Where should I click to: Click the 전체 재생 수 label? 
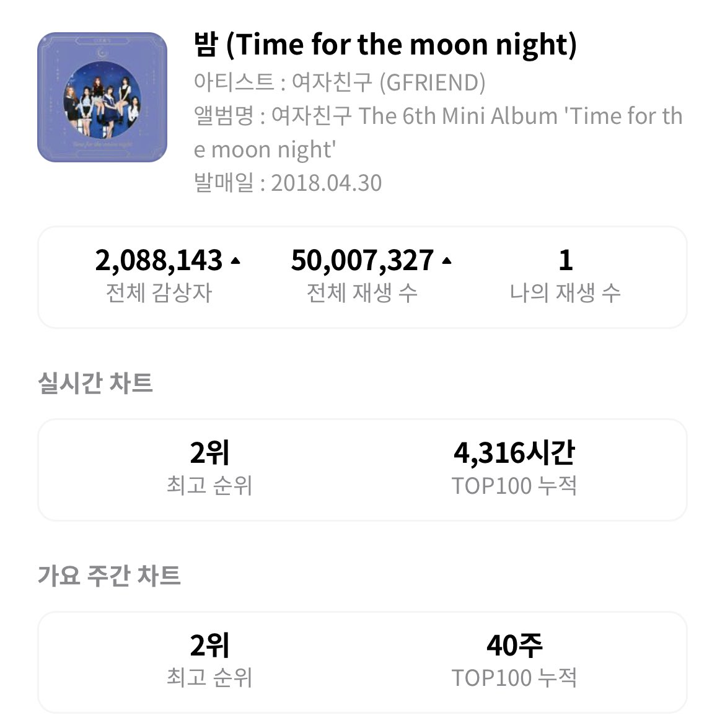tap(362, 293)
